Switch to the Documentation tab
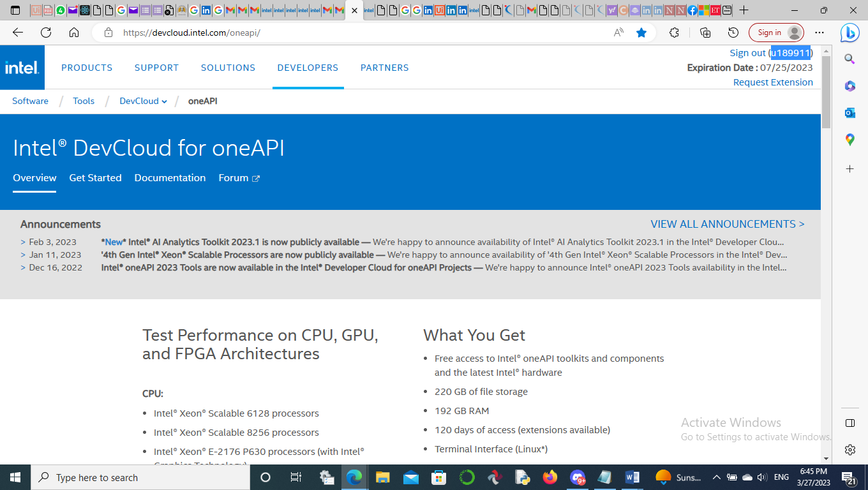The height and width of the screenshot is (490, 868). pos(170,178)
